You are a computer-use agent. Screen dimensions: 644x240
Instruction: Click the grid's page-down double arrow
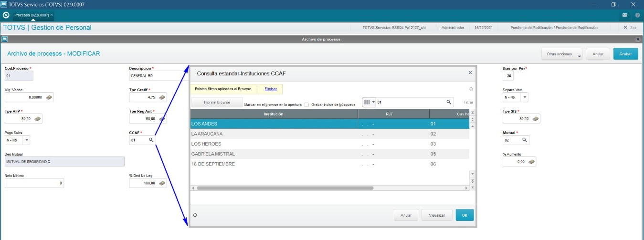(x=473, y=181)
